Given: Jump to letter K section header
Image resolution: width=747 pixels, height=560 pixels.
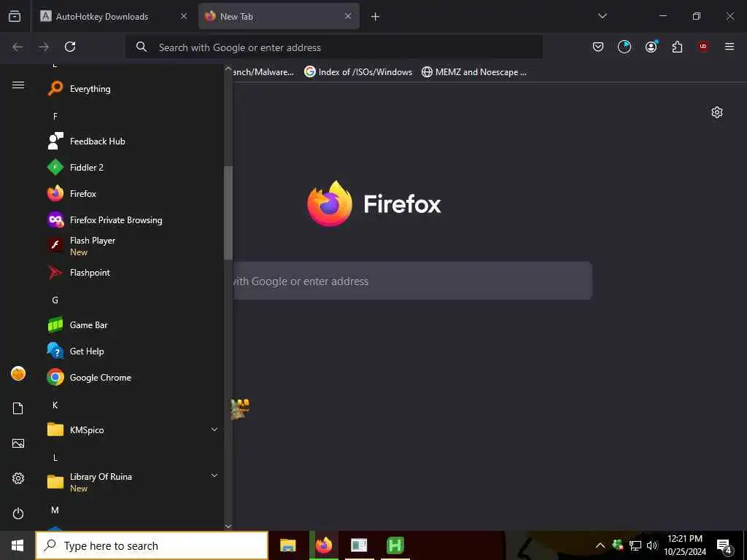Looking at the screenshot, I should 55,405.
